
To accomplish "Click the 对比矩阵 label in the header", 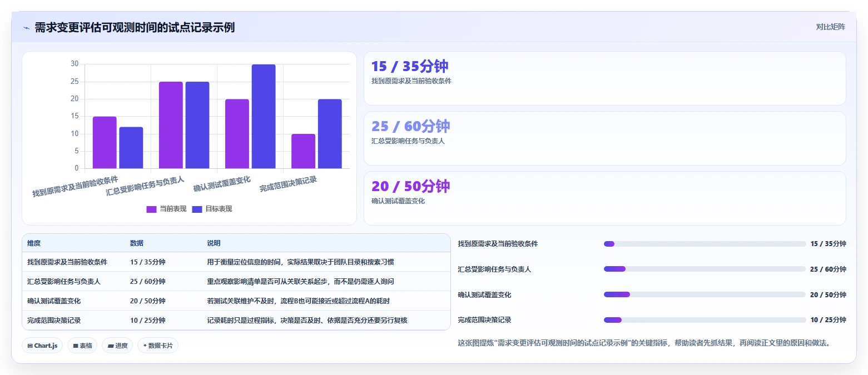I will [830, 27].
